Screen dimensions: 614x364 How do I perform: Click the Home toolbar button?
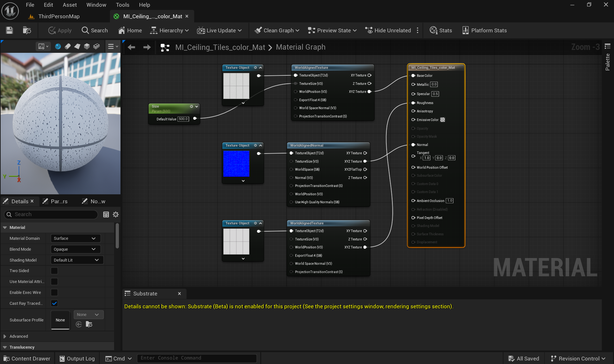point(130,30)
